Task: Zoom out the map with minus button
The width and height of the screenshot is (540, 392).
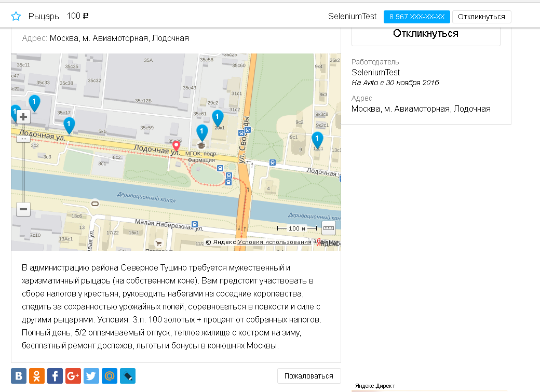Action: point(23,209)
